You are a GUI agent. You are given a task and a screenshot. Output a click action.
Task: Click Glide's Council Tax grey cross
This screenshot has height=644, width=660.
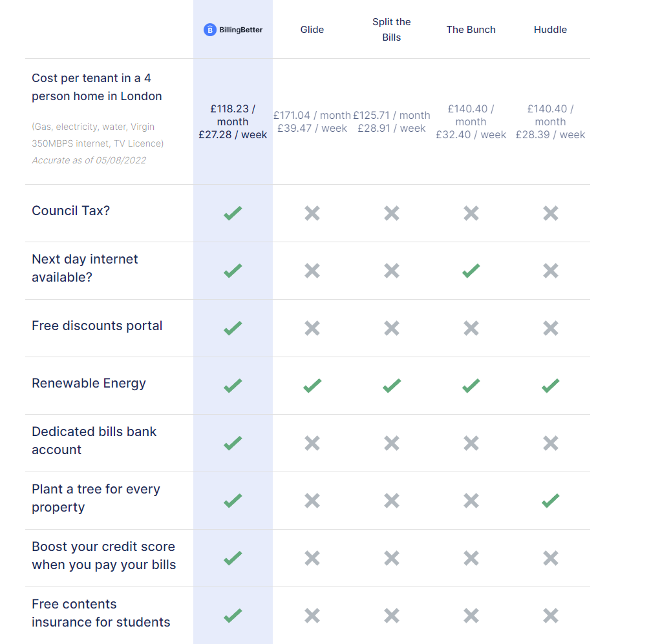[312, 213]
